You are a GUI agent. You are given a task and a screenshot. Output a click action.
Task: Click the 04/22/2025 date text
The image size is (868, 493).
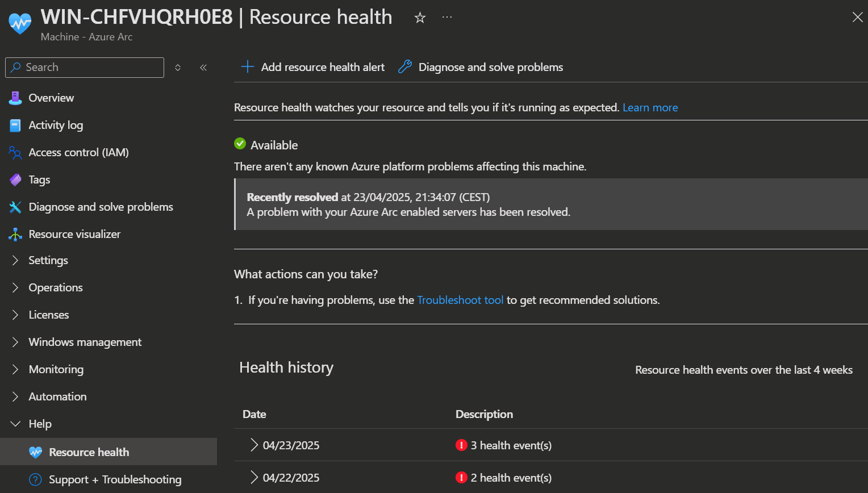coord(291,478)
